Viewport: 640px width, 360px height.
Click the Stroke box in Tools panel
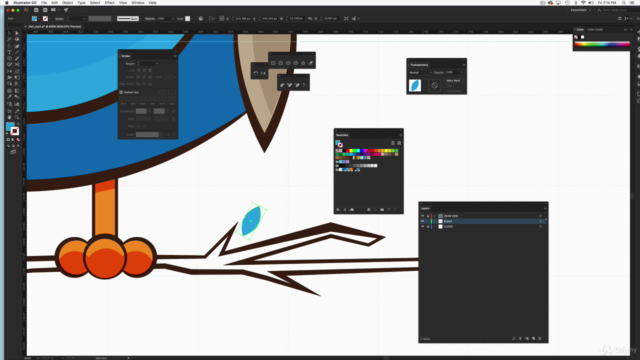[x=15, y=131]
